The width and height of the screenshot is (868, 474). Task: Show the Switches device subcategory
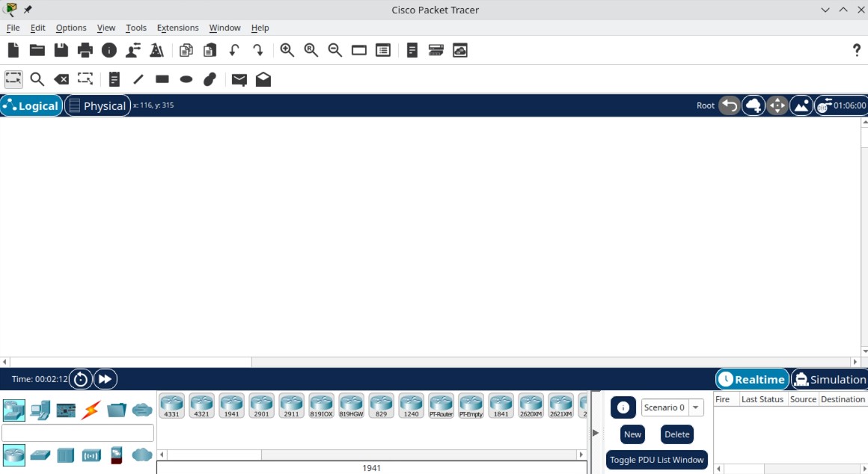[x=40, y=455]
